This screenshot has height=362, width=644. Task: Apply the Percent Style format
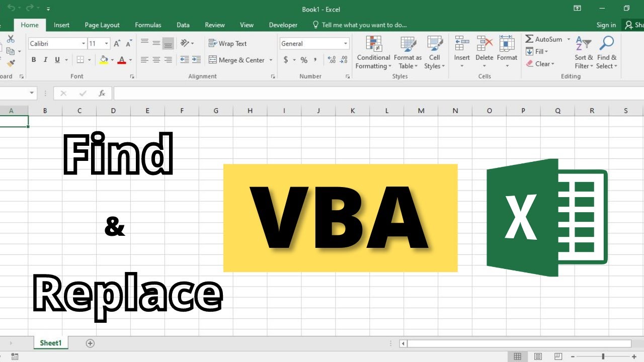pos(304,60)
